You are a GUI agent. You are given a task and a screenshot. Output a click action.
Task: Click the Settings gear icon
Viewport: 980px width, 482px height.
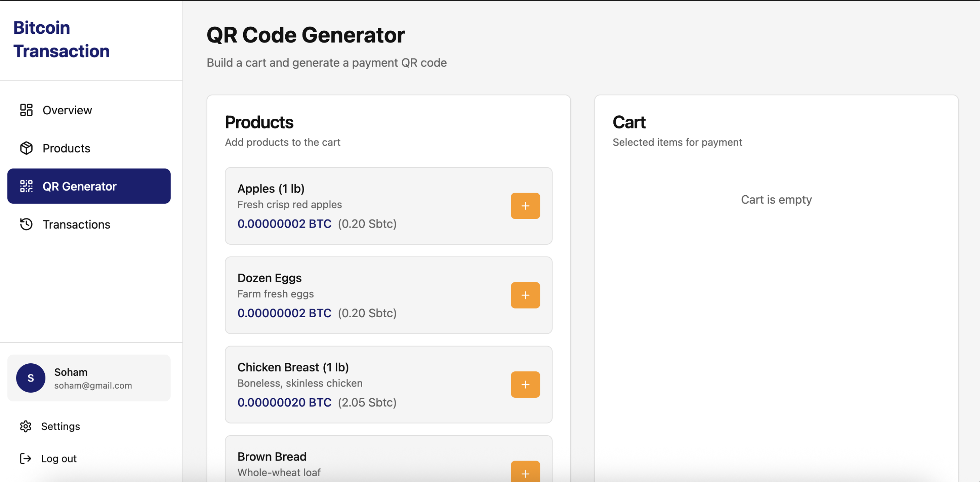(25, 426)
